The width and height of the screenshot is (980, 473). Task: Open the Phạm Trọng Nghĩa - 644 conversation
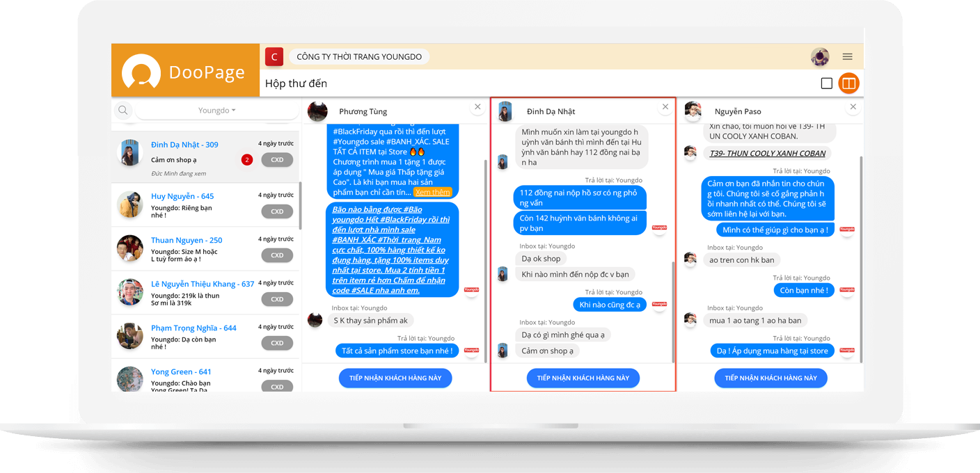tap(205, 335)
